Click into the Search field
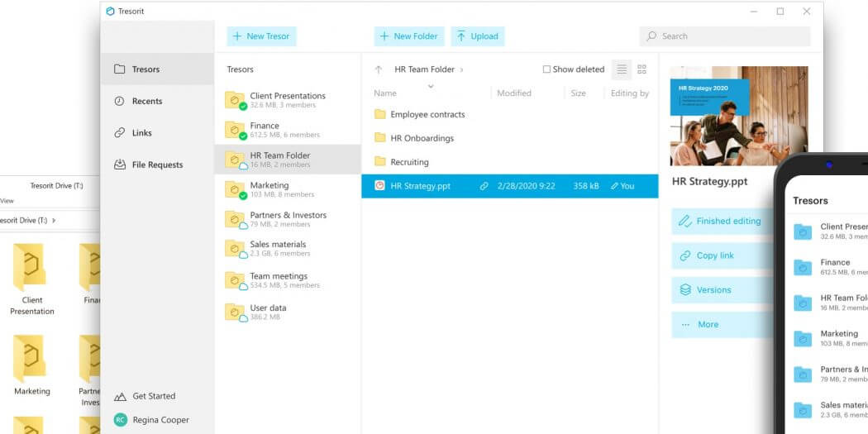This screenshot has height=434, width=868. click(x=725, y=36)
